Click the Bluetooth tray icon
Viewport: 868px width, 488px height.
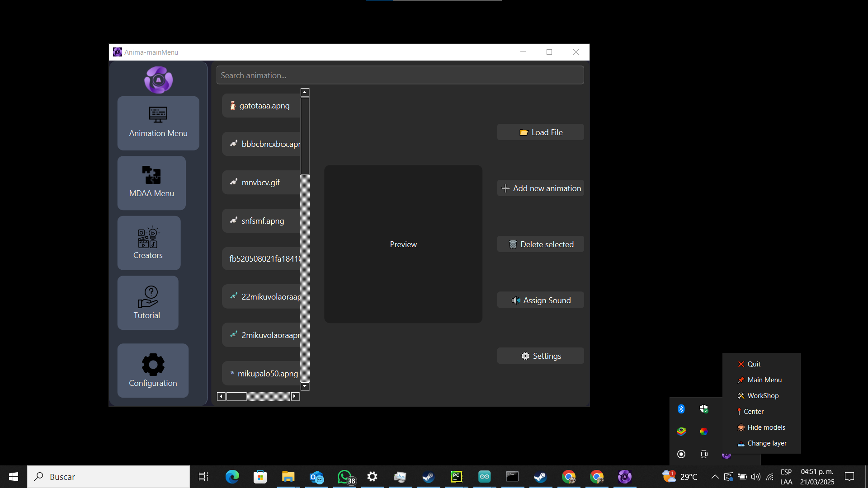(x=681, y=409)
